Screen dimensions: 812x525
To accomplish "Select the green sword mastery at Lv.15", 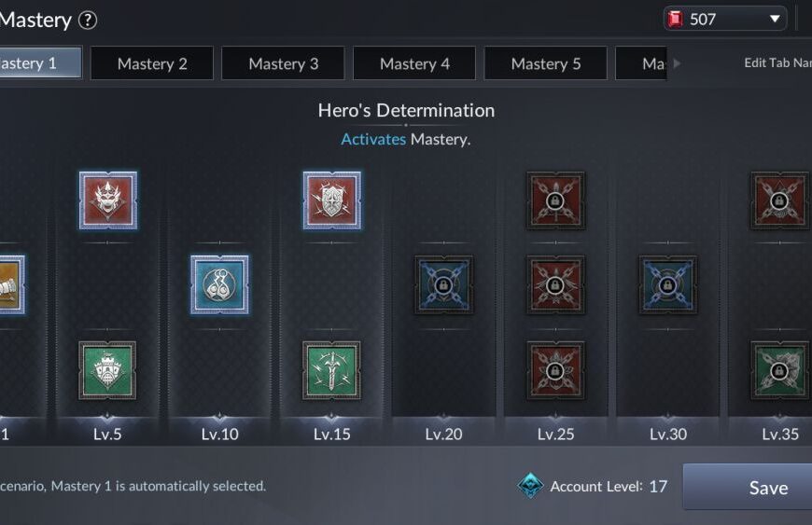I will click(x=331, y=370).
